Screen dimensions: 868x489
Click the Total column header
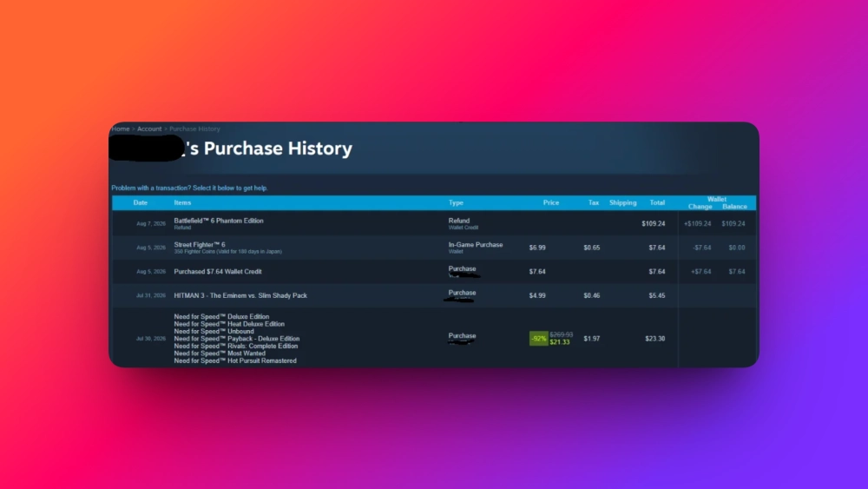point(657,202)
